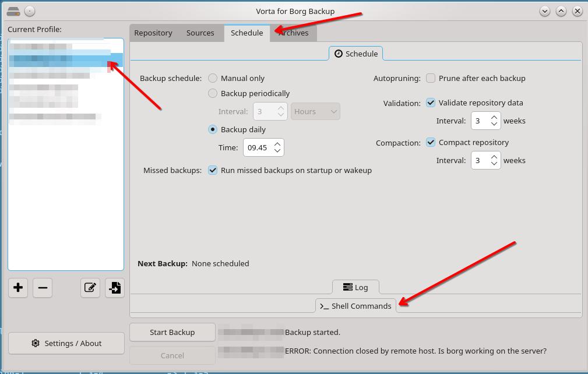
Task: Select Manual only backup schedule
Action: [x=213, y=78]
